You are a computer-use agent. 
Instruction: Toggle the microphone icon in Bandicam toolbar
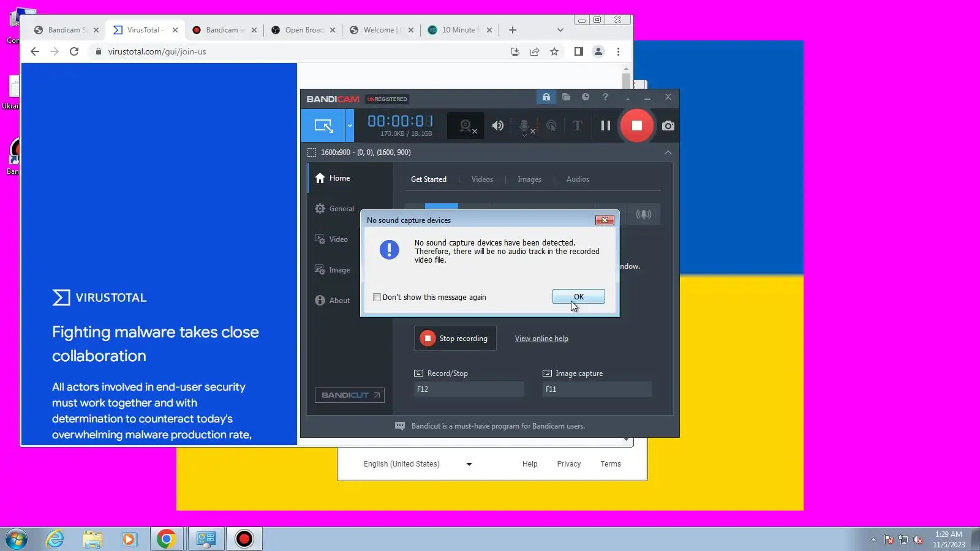pos(525,126)
